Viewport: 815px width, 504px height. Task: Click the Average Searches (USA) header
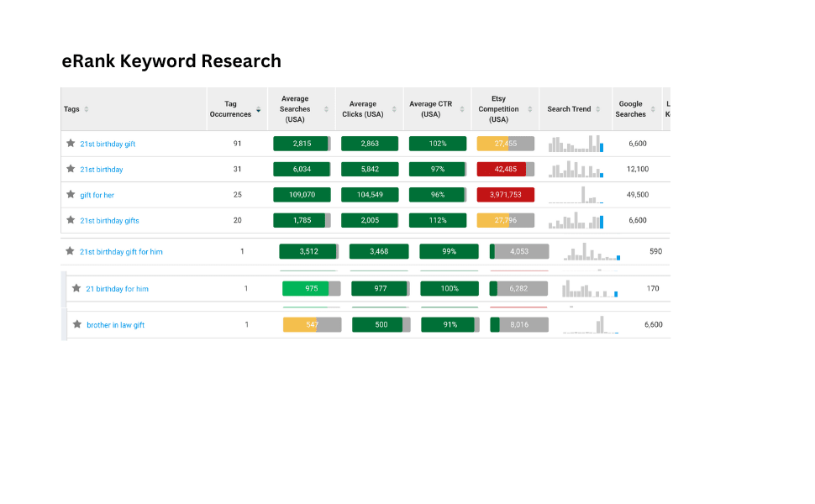(302, 109)
